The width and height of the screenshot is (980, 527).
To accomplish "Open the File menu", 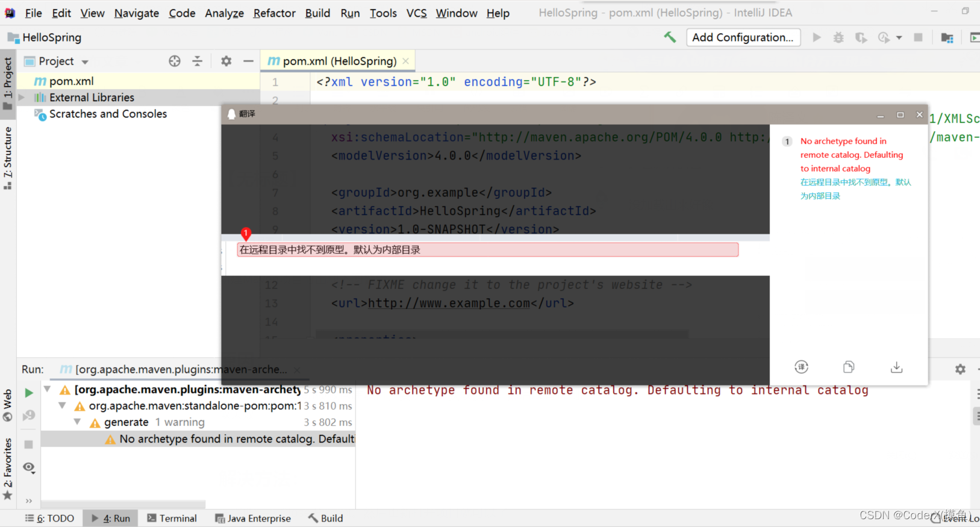I will click(33, 13).
